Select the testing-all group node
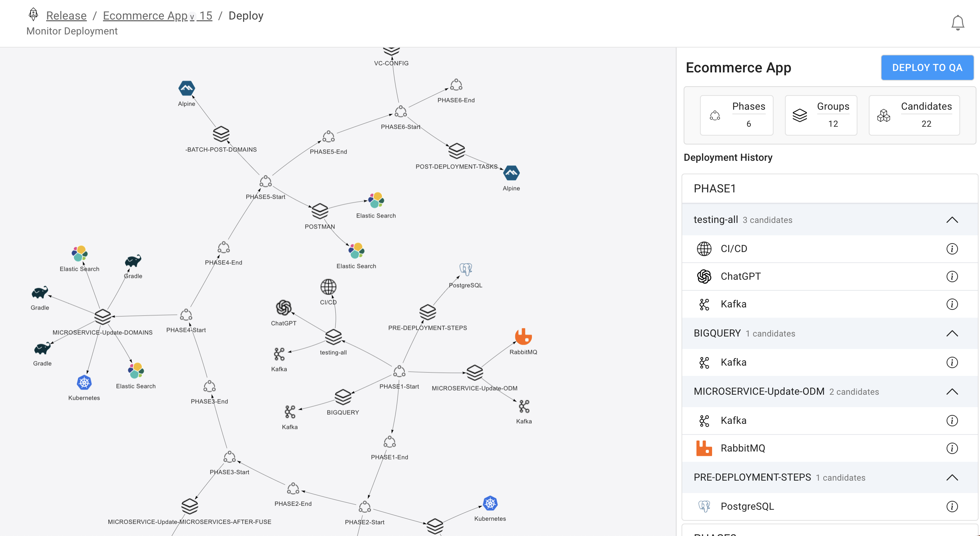980x536 pixels. 333,337
